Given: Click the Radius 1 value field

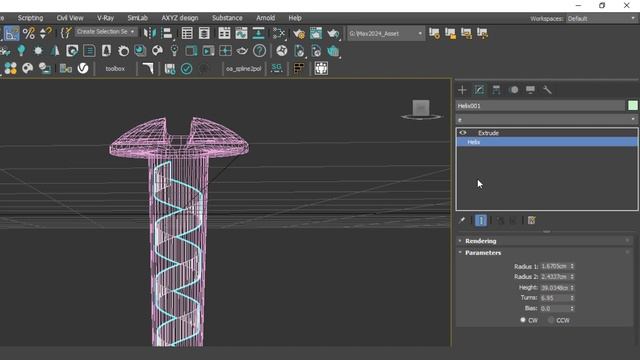Looking at the screenshot, I should [x=554, y=266].
